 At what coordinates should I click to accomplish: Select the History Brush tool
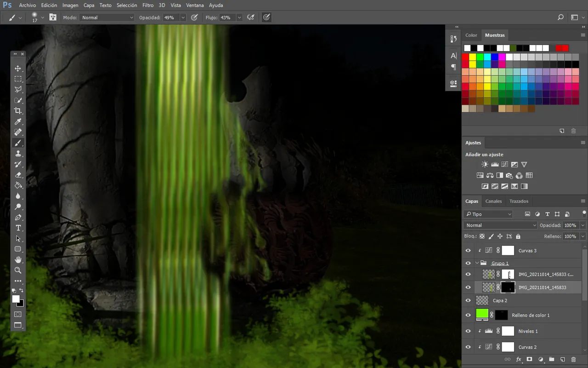coord(18,164)
